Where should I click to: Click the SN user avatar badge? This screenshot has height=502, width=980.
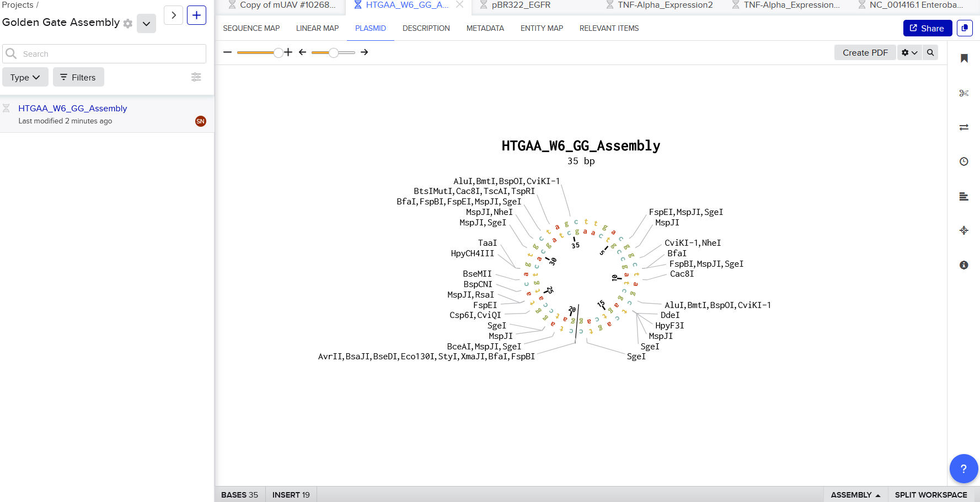[x=201, y=121]
